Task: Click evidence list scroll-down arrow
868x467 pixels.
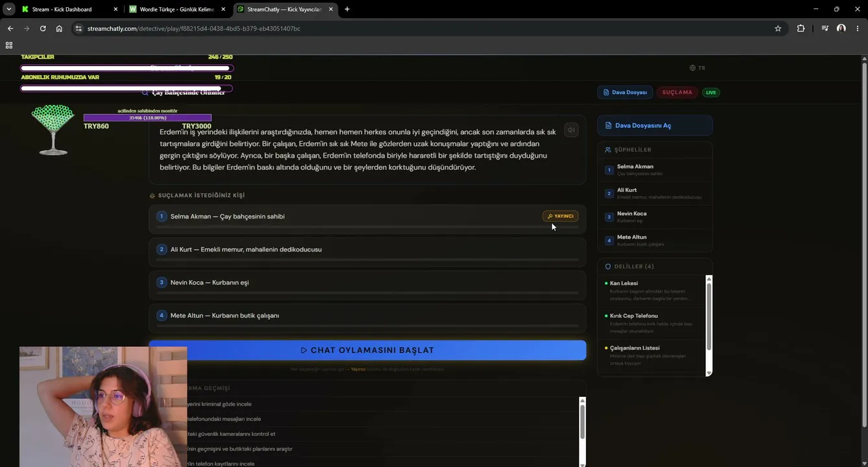Action: (709, 373)
